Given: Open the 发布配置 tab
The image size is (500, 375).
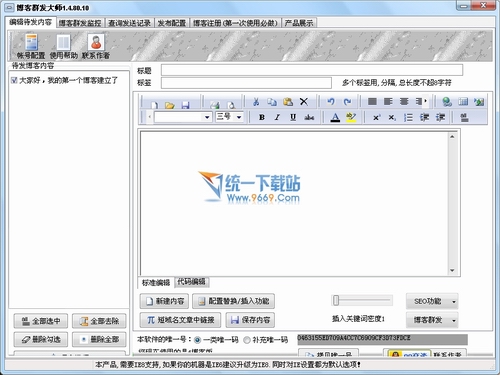Looking at the screenshot, I should tap(172, 23).
